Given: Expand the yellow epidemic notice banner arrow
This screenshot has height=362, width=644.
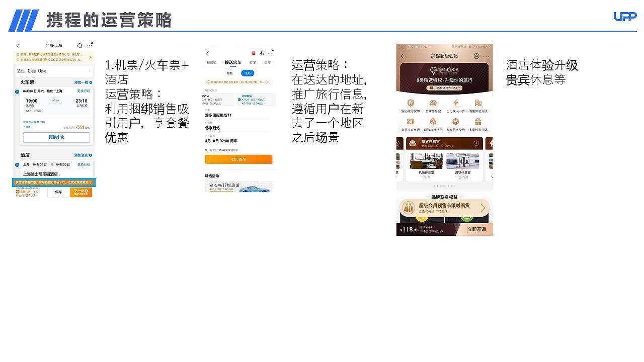Looking at the screenshot, I should coord(91,57).
